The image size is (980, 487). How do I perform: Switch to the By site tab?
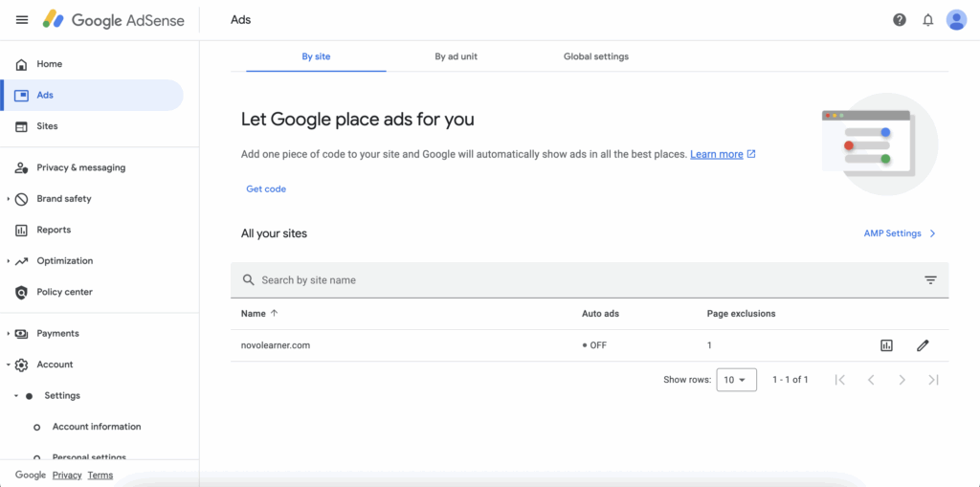coord(316,56)
